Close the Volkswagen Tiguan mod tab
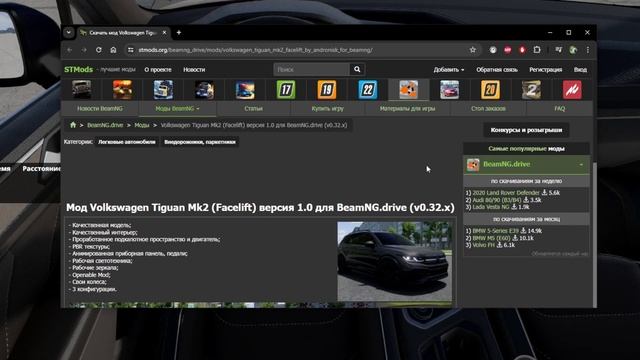This screenshot has height=360, width=640. tap(164, 32)
